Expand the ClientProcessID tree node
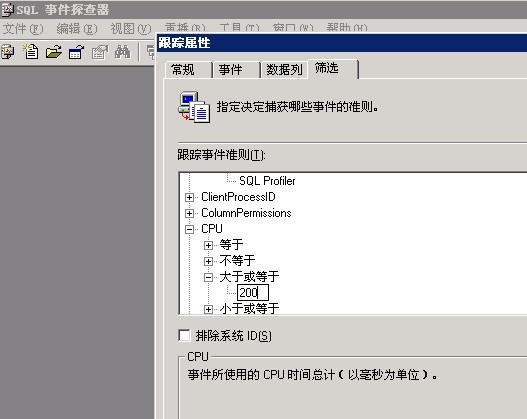 pos(190,197)
